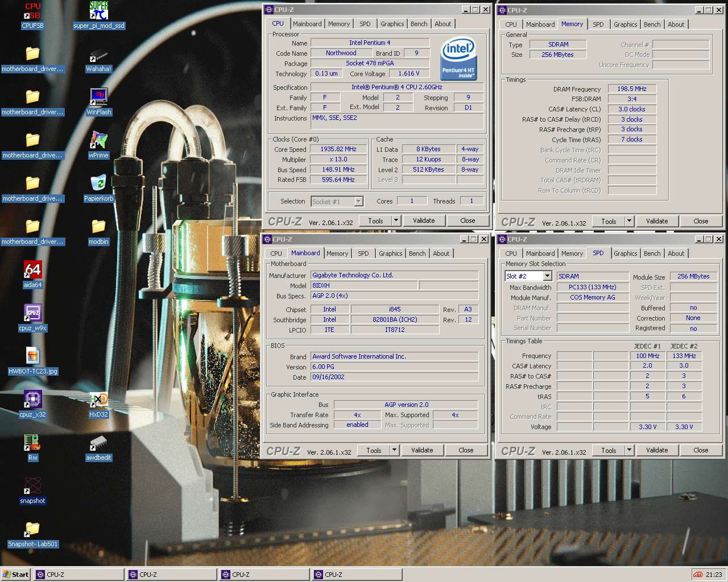This screenshot has height=582, width=728.
Task: Click Rated FSB 595.64 MHz value
Action: tap(338, 180)
